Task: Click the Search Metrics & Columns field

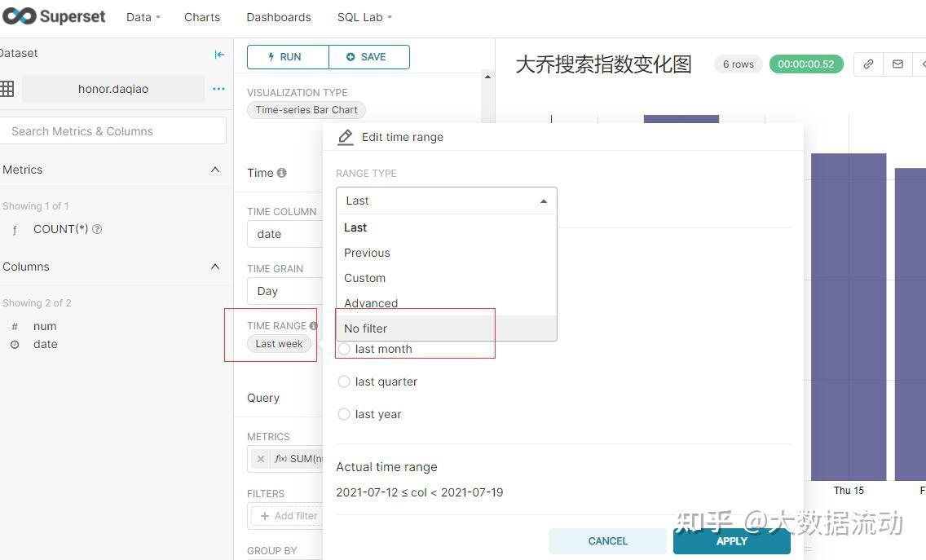Action: pos(113,130)
